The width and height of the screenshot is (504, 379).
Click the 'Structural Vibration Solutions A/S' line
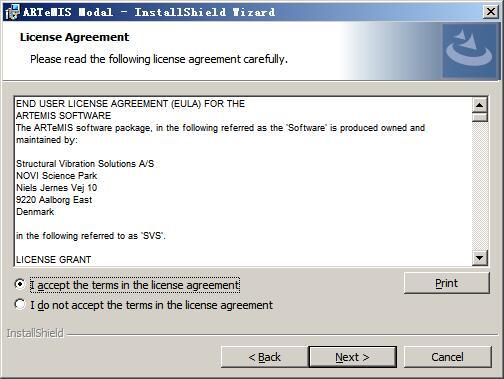point(85,164)
